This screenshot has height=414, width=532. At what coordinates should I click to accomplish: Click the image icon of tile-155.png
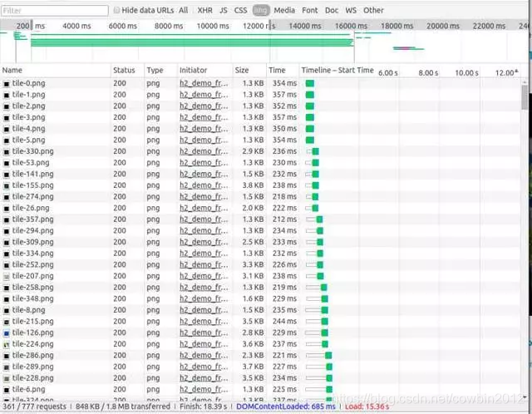coord(7,185)
